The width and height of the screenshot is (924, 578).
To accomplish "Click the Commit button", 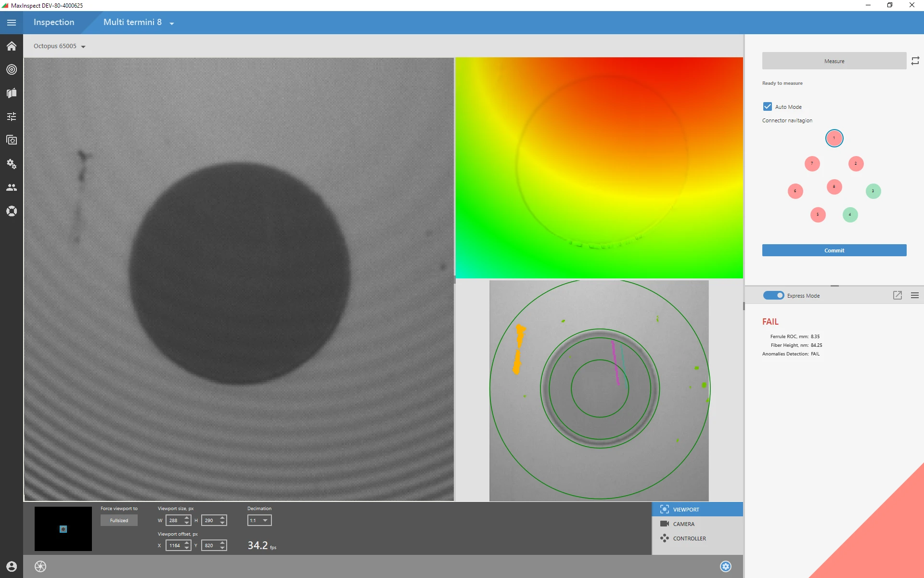I will [x=834, y=250].
